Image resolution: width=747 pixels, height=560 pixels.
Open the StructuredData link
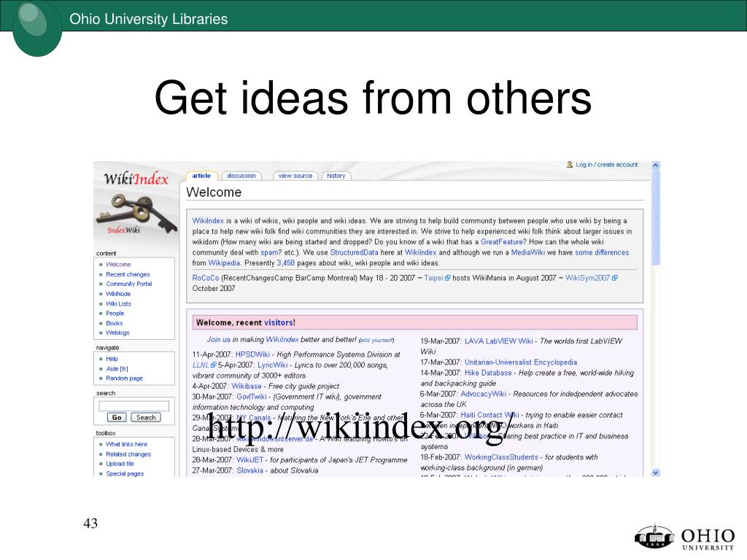(354, 252)
